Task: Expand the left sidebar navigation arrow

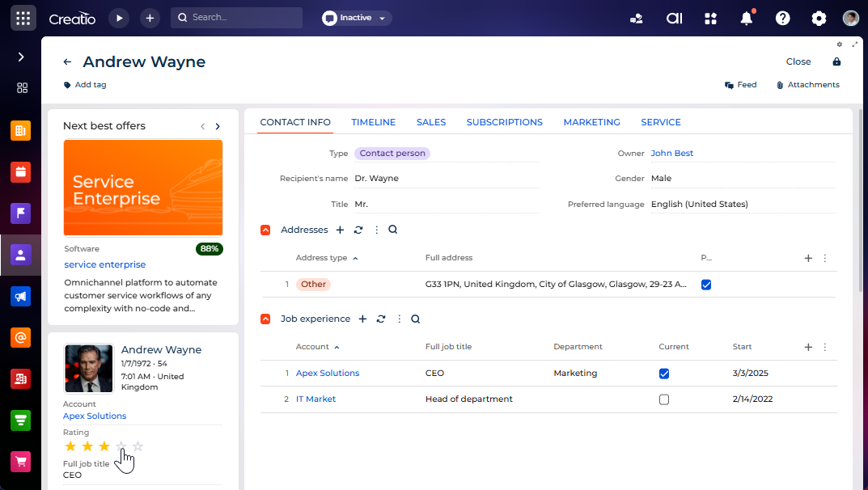Action: [21, 57]
